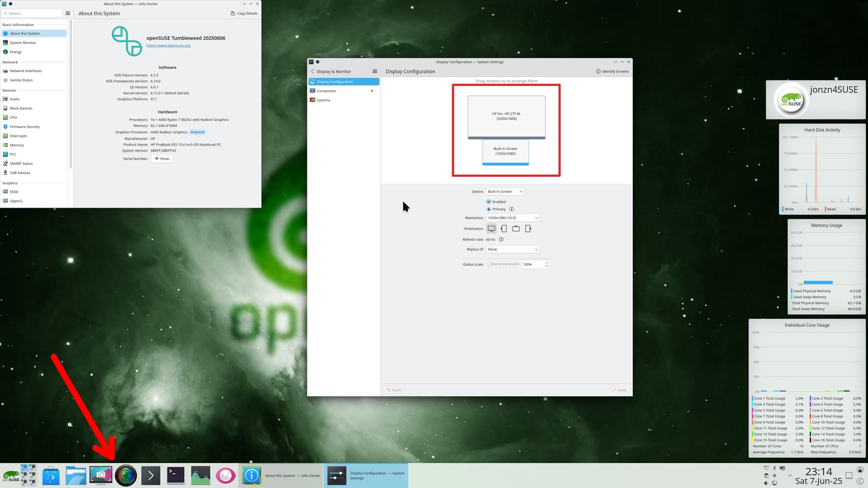Set orientation to upside down
Screen dimensions: 868x488
coord(516,229)
